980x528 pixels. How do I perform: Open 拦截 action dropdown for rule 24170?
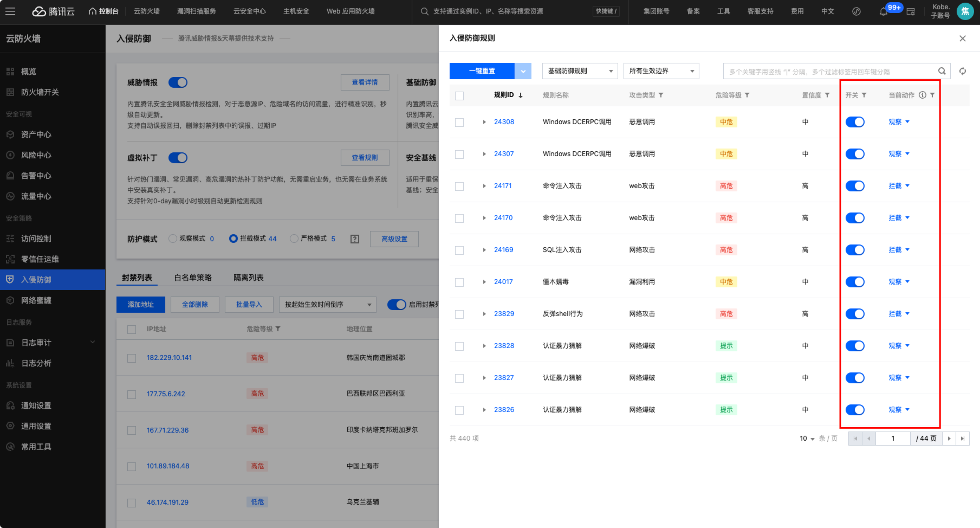(x=899, y=218)
